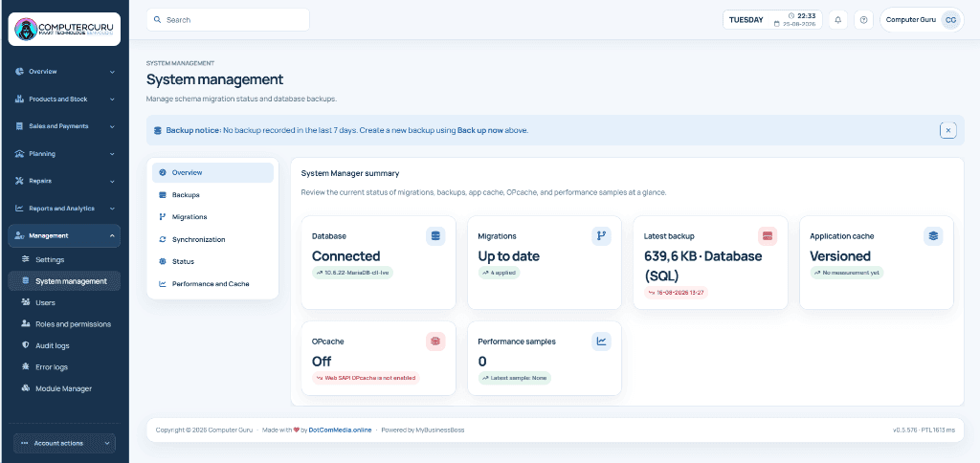The height and width of the screenshot is (463, 980).
Task: Open the Performance and Cache tab
Action: (x=212, y=284)
